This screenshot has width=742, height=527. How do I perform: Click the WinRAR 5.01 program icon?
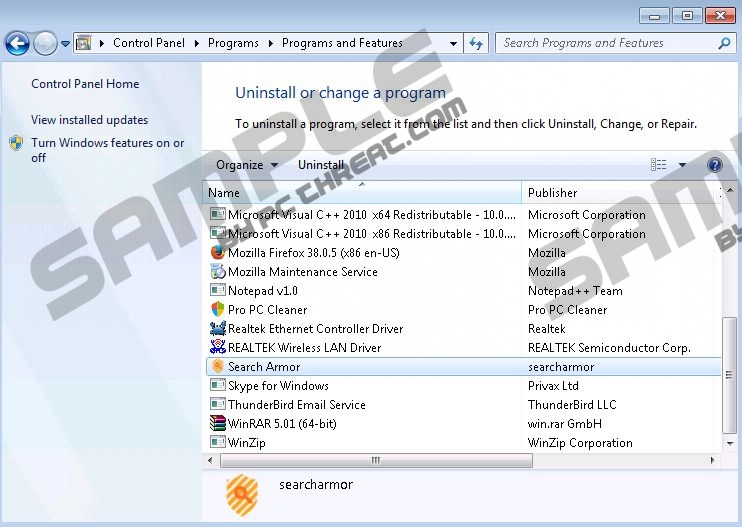point(218,424)
